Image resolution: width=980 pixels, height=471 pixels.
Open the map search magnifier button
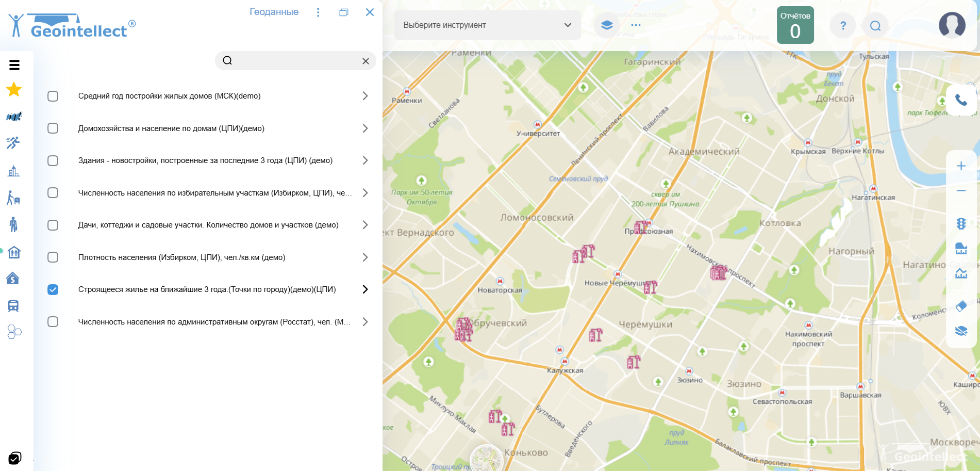pos(875,26)
